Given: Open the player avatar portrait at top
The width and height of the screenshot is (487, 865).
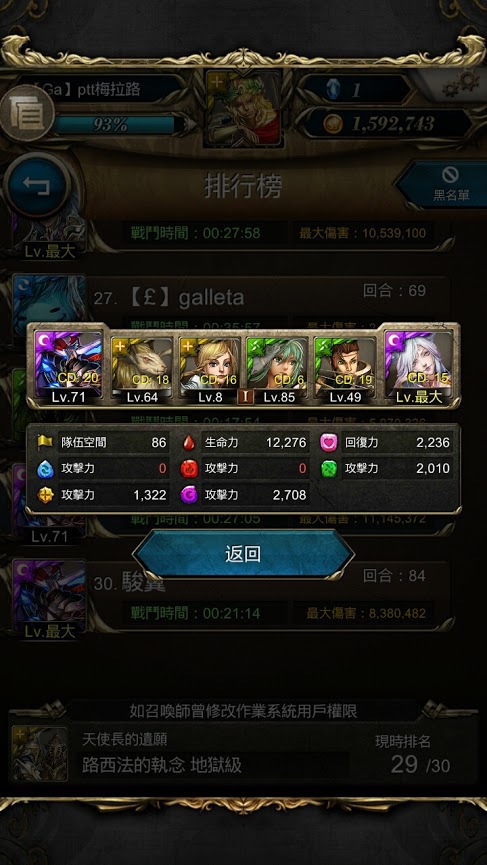Looking at the screenshot, I should click(243, 108).
